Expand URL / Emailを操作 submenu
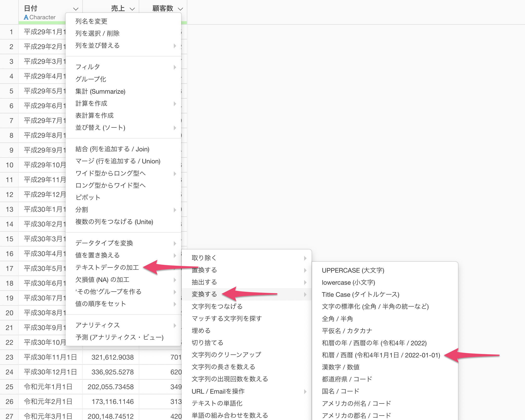 click(246, 391)
